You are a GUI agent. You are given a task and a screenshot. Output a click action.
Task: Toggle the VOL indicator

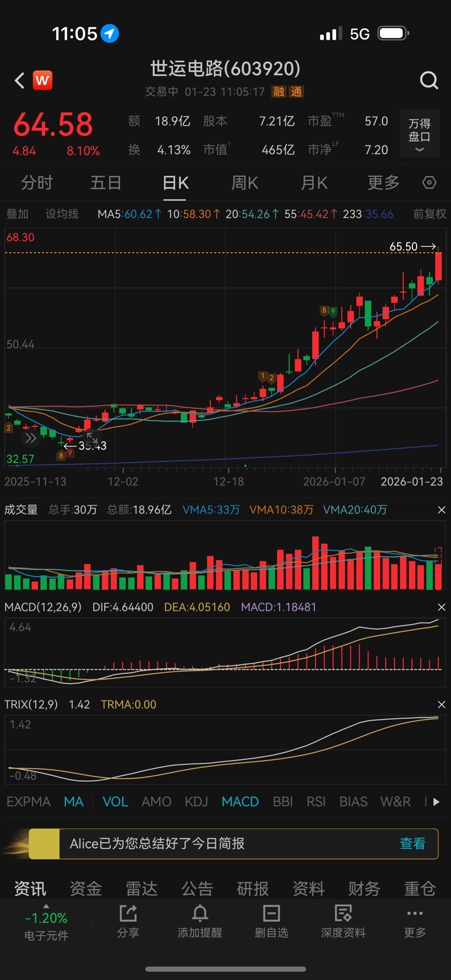coord(115,802)
